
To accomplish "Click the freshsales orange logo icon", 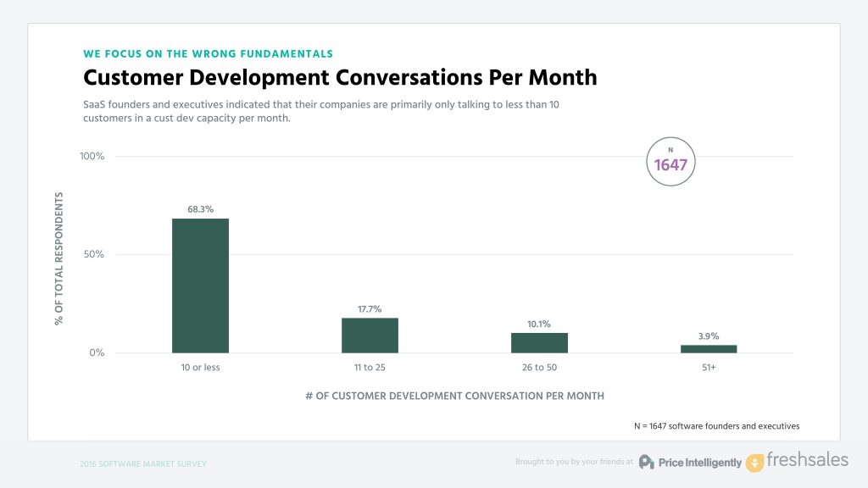I will tap(754, 463).
